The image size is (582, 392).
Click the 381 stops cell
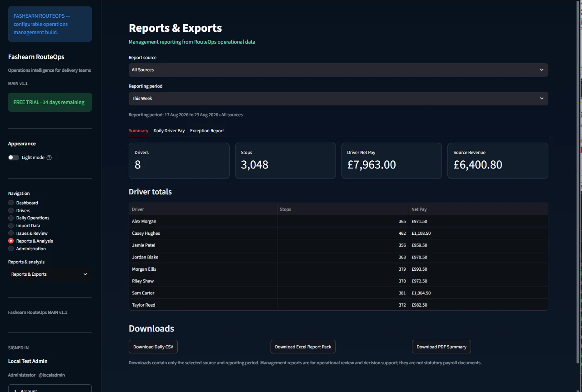(x=343, y=293)
